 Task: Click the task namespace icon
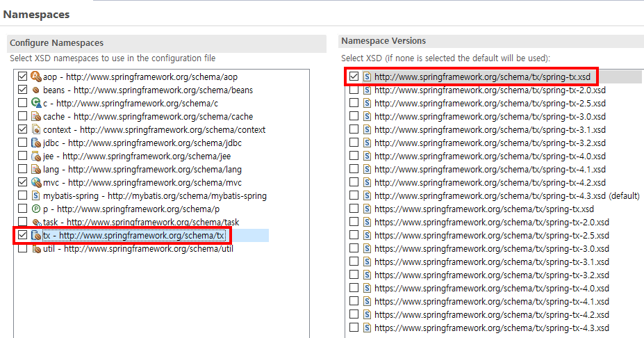pos(36,223)
